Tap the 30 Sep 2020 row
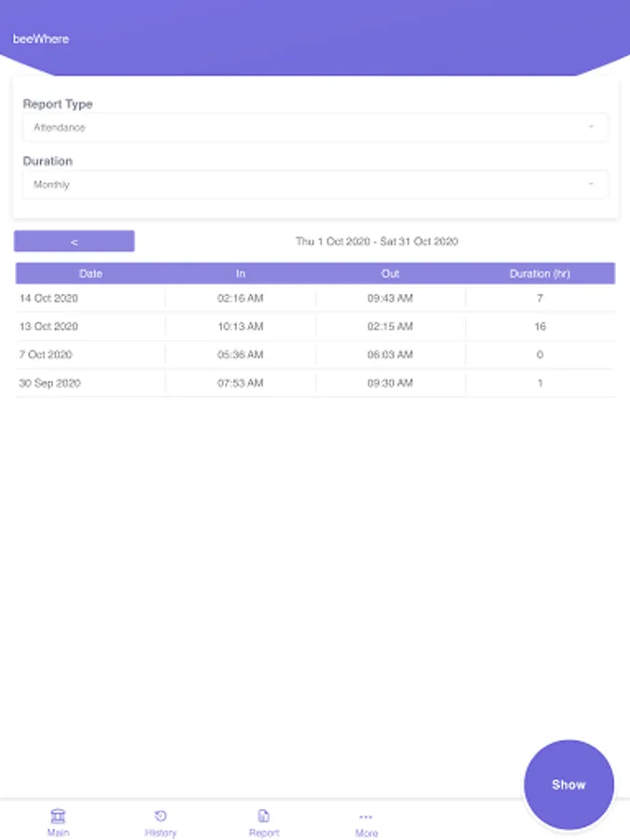This screenshot has height=840, width=630. coord(315,383)
